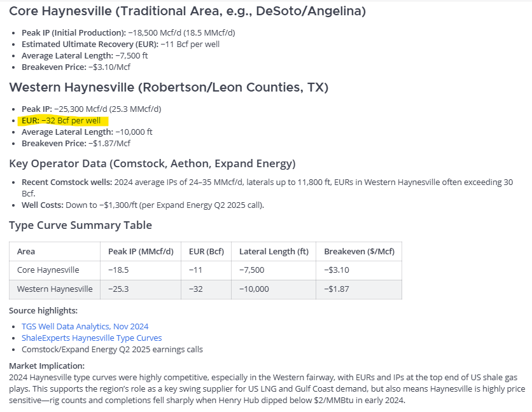This screenshot has width=532, height=412.
Task: Click the Source highlights label
Action: [43, 311]
